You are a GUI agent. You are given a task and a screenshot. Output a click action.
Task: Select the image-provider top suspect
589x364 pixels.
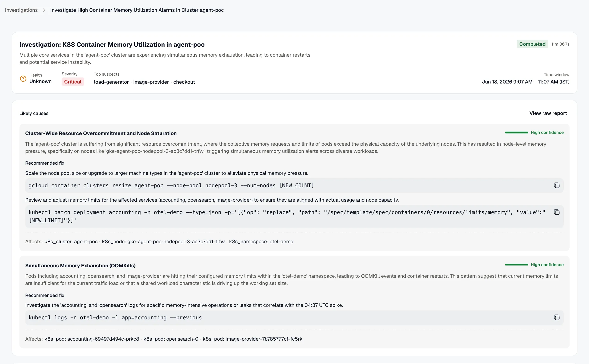(x=151, y=82)
